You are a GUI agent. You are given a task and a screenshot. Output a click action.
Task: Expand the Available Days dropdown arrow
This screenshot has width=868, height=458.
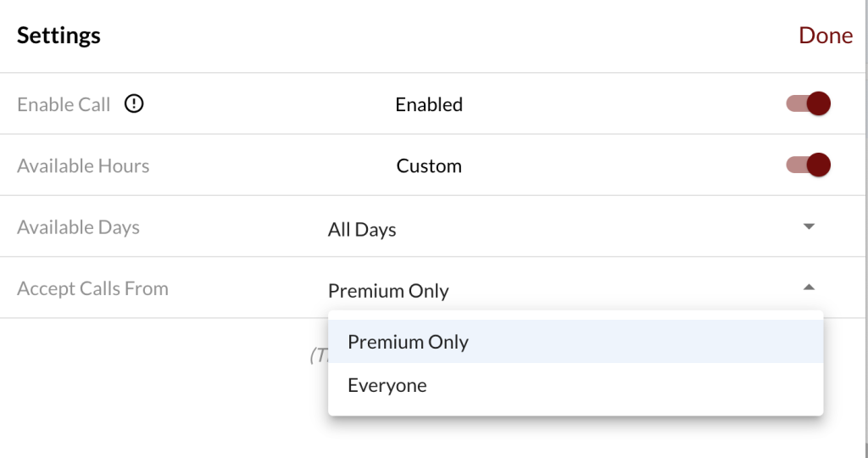(x=809, y=226)
